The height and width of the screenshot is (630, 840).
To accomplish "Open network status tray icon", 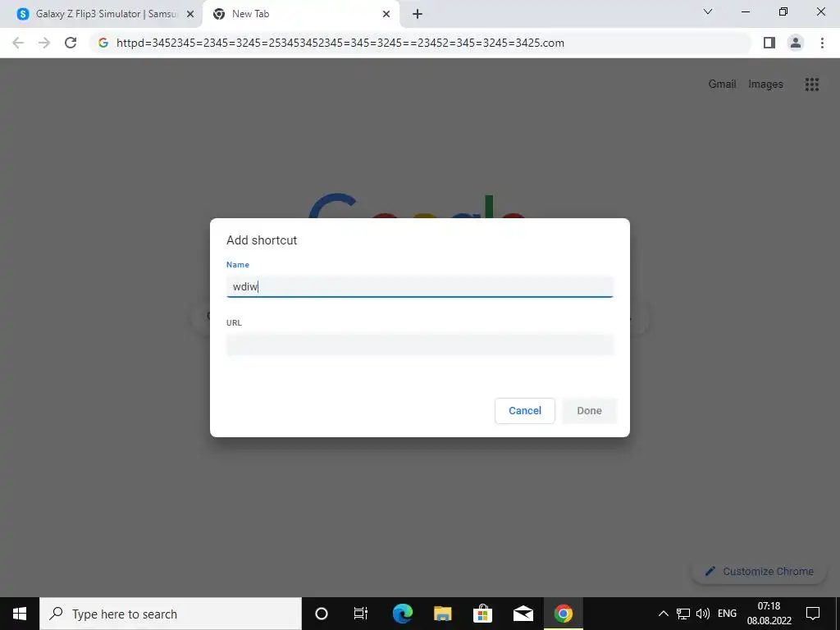I will coord(683,614).
